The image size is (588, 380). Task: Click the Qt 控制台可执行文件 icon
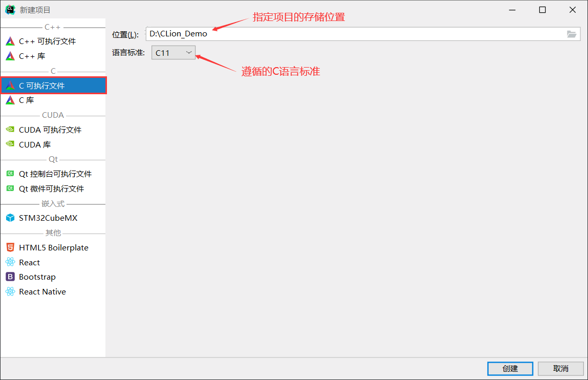[x=10, y=173]
